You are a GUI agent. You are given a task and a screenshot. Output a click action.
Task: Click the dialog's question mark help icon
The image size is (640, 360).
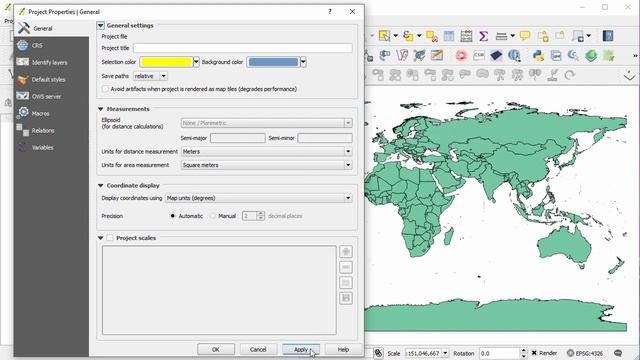pyautogui.click(x=330, y=11)
